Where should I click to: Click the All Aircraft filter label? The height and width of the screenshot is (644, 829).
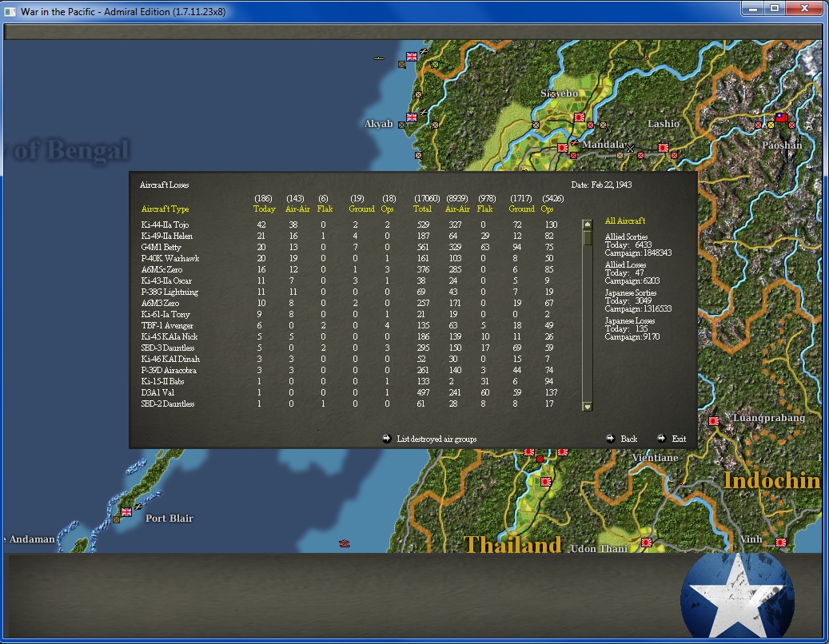coord(625,221)
